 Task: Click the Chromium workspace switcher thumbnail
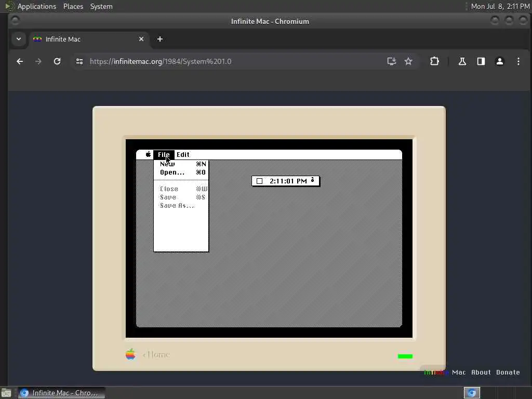pyautogui.click(x=472, y=393)
